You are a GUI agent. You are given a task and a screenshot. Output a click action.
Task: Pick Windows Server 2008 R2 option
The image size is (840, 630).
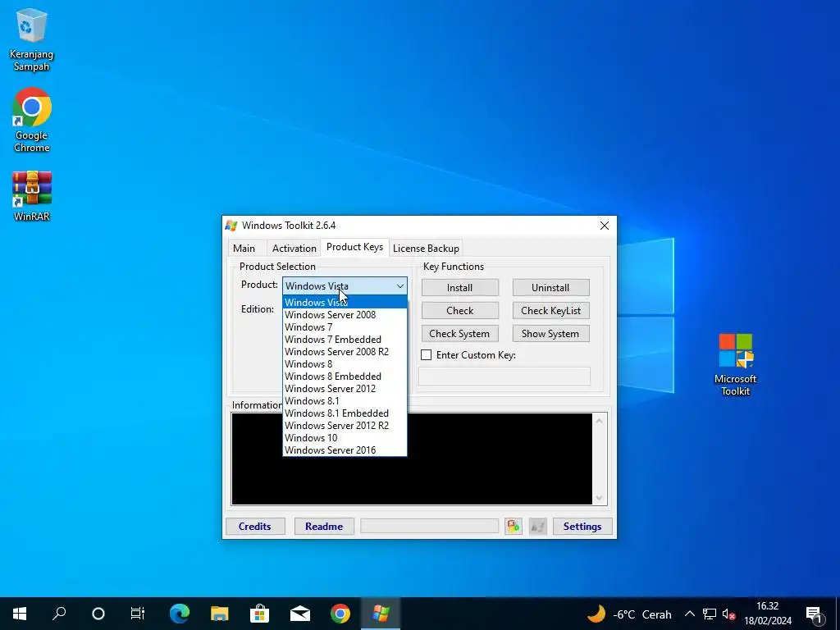click(345, 351)
